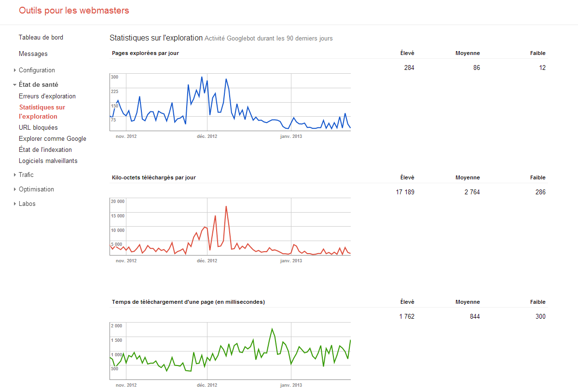The width and height of the screenshot is (578, 392).
Task: Expand the Configuration section arrow
Action: (x=15, y=70)
